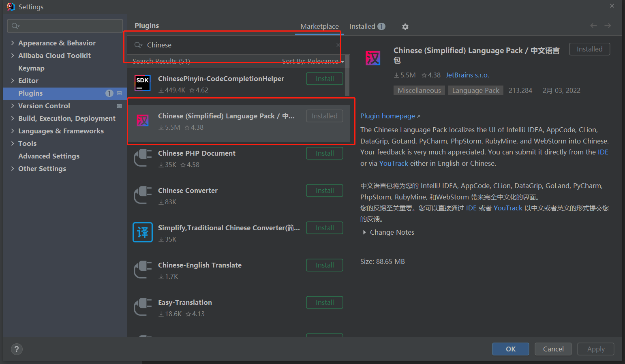Click the Simplify,Traditional Chinese Converter 译 icon
The height and width of the screenshot is (364, 625).
pos(142,232)
